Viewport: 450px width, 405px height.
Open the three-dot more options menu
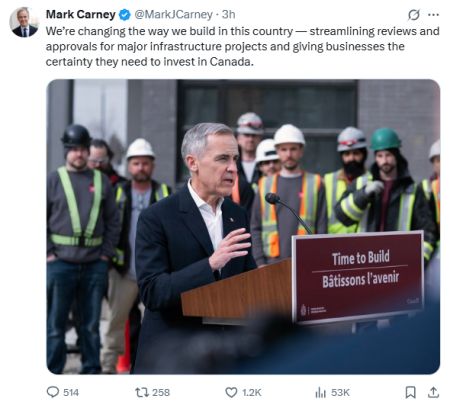pos(433,15)
